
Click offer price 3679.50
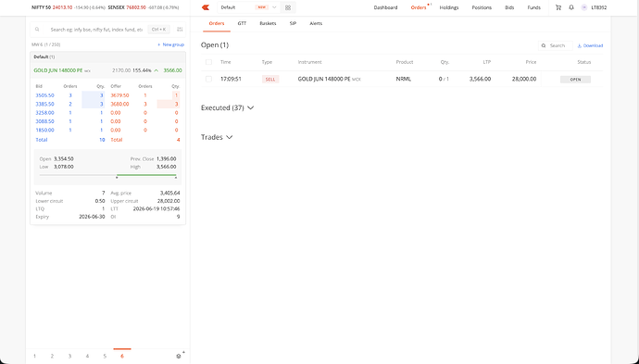click(x=119, y=95)
